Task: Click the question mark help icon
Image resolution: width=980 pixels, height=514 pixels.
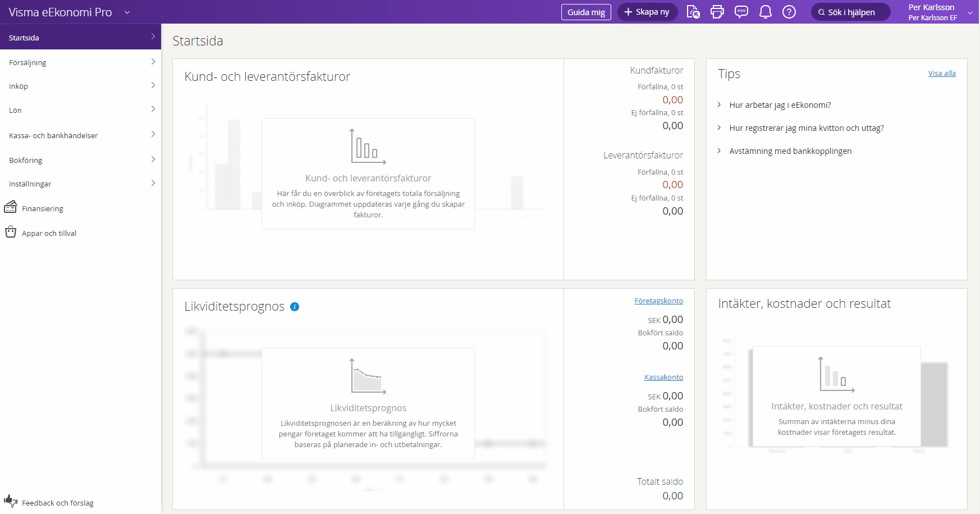Action: coord(789,12)
